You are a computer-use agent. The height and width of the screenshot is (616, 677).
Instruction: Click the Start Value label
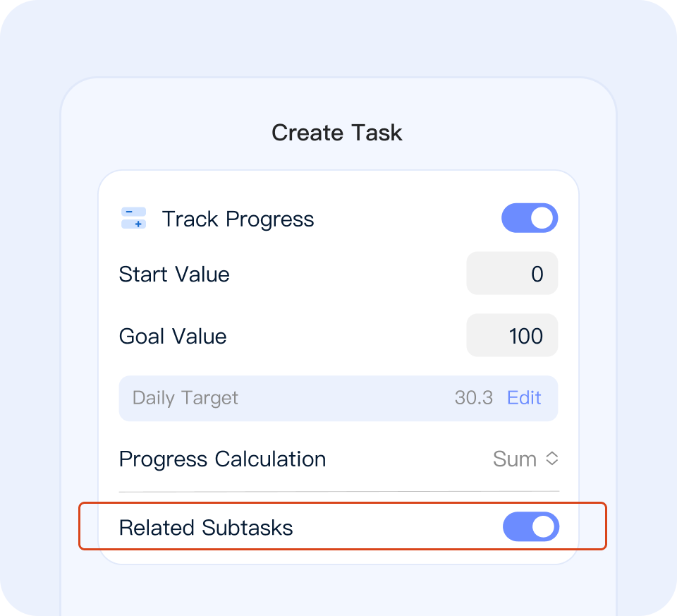[x=174, y=274]
